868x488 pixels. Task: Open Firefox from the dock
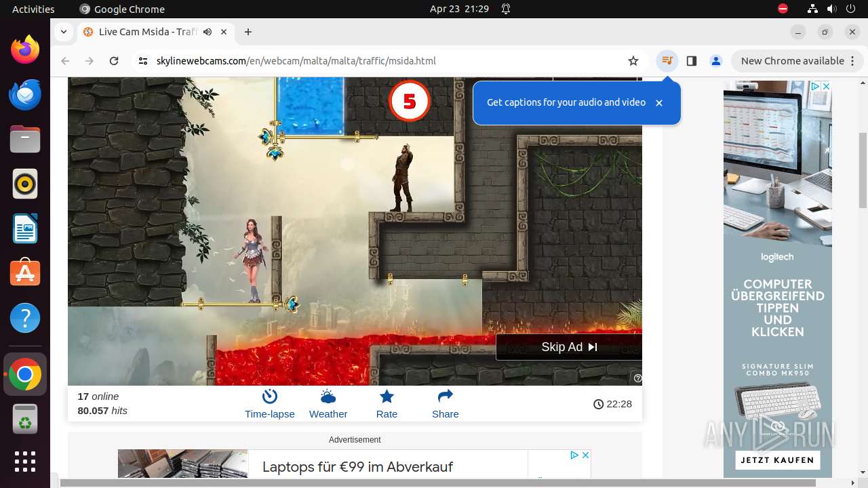point(25,49)
